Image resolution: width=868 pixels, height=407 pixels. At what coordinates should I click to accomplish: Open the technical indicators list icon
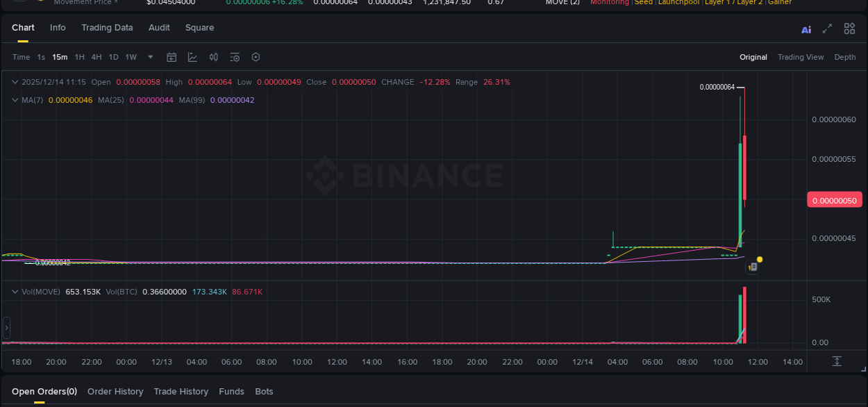pyautogui.click(x=235, y=57)
